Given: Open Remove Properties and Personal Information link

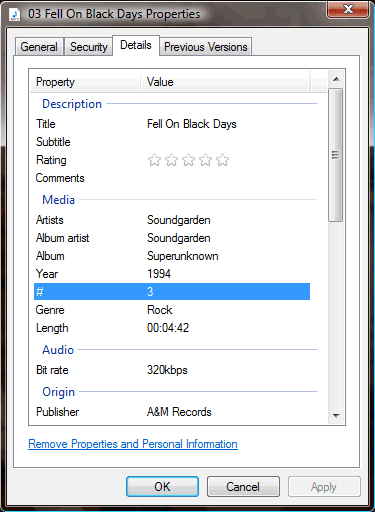Looking at the screenshot, I should pos(133,444).
